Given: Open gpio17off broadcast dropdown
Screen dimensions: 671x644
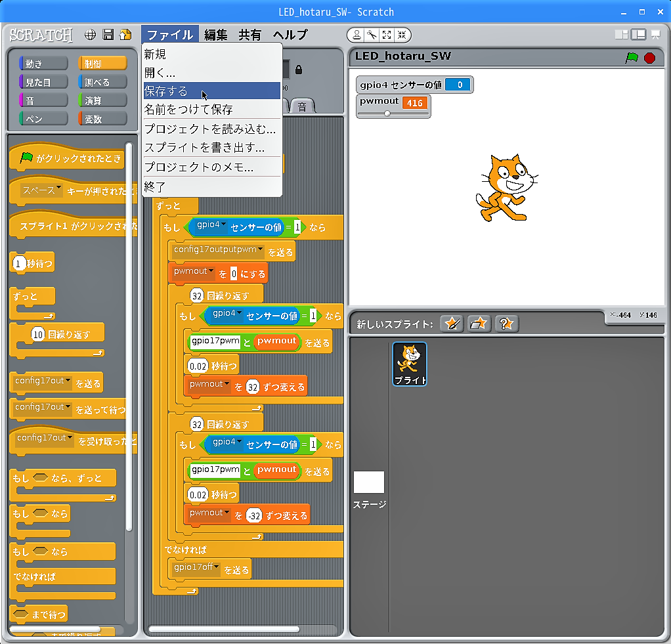Looking at the screenshot, I should tap(196, 567).
